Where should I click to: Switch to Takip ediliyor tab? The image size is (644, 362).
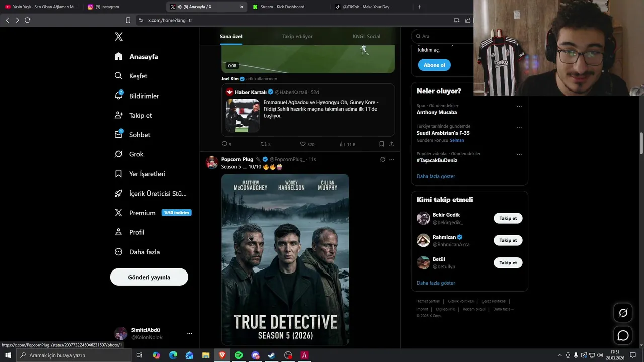297,36
